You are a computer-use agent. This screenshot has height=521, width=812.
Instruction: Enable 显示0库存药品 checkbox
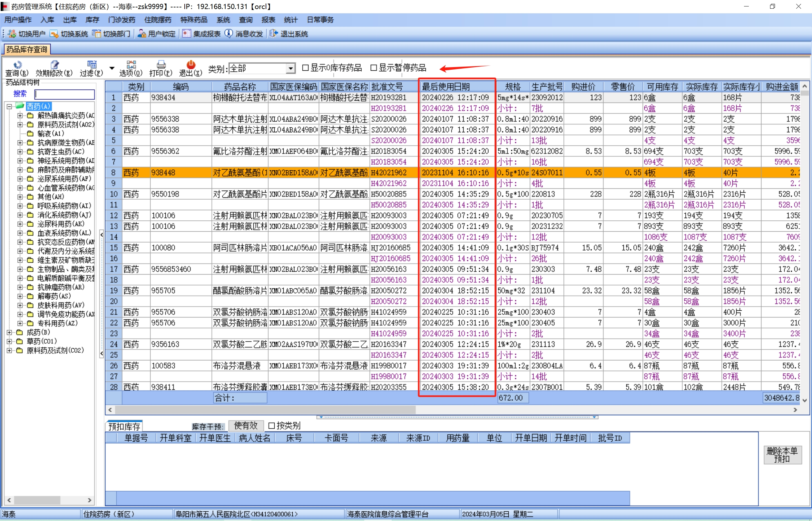click(x=305, y=68)
